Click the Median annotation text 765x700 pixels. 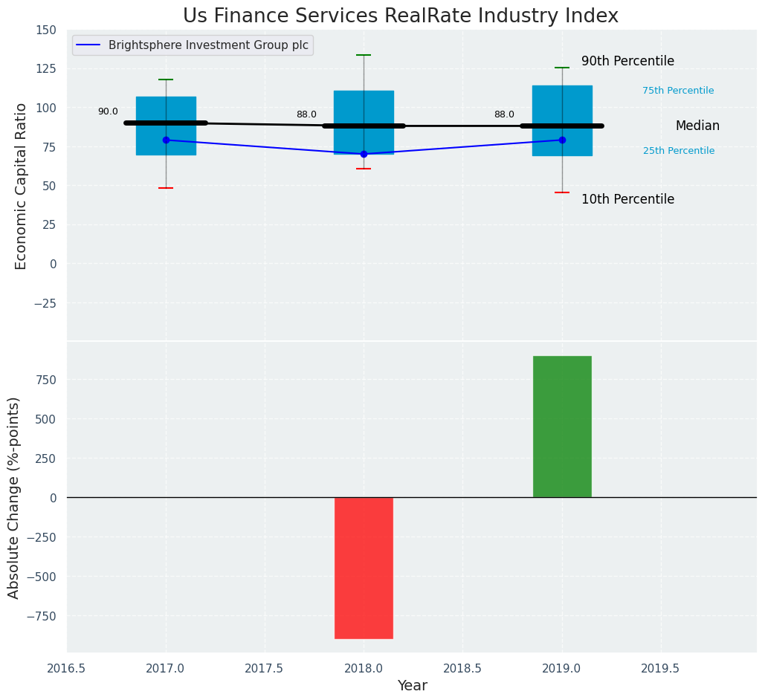click(x=697, y=126)
